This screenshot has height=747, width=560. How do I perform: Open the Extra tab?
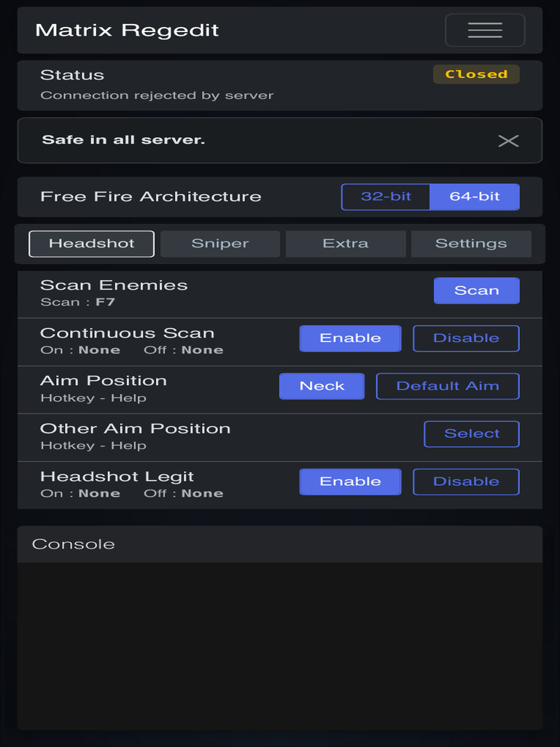(346, 244)
